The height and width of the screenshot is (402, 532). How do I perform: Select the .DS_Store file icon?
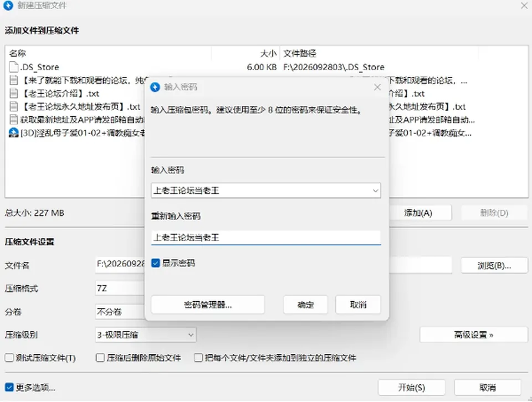tap(13, 67)
